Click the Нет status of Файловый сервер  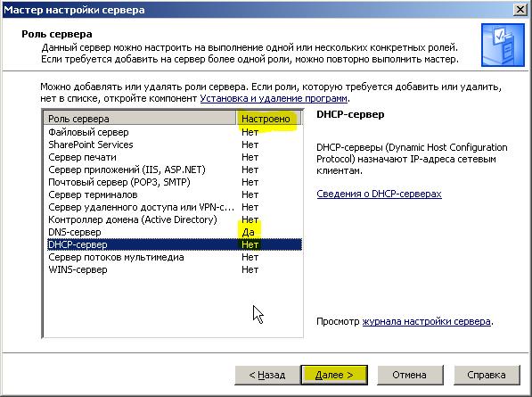point(250,132)
